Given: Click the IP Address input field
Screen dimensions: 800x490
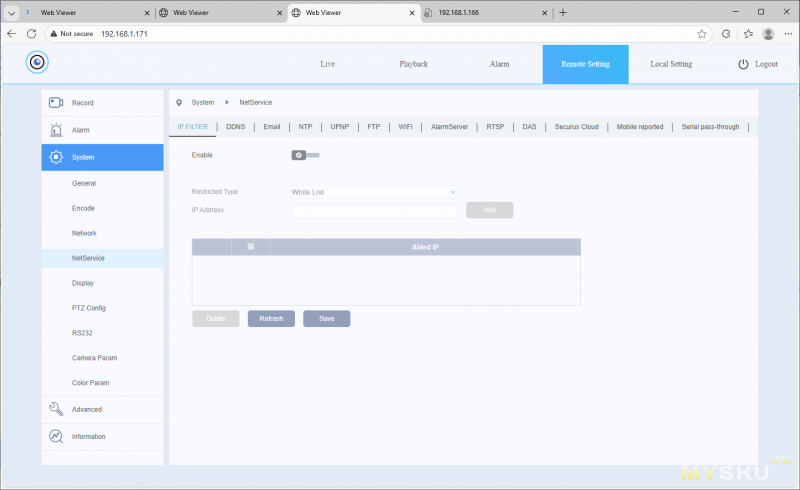Looking at the screenshot, I should coord(374,211).
